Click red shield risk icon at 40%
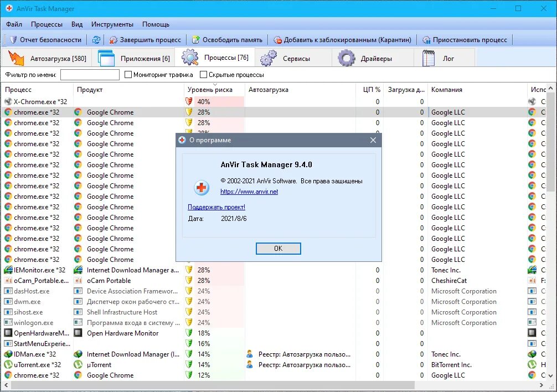557x392 pixels. click(x=189, y=101)
